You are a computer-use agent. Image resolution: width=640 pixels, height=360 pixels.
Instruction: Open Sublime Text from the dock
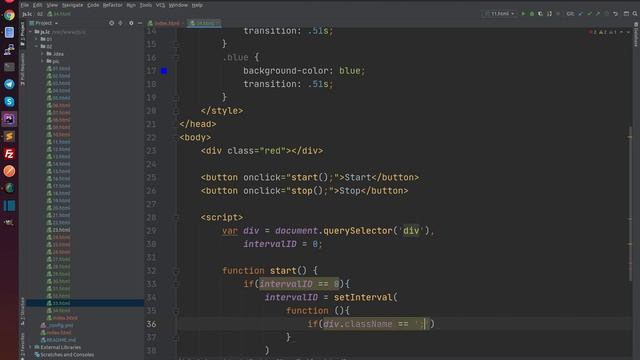[9, 136]
